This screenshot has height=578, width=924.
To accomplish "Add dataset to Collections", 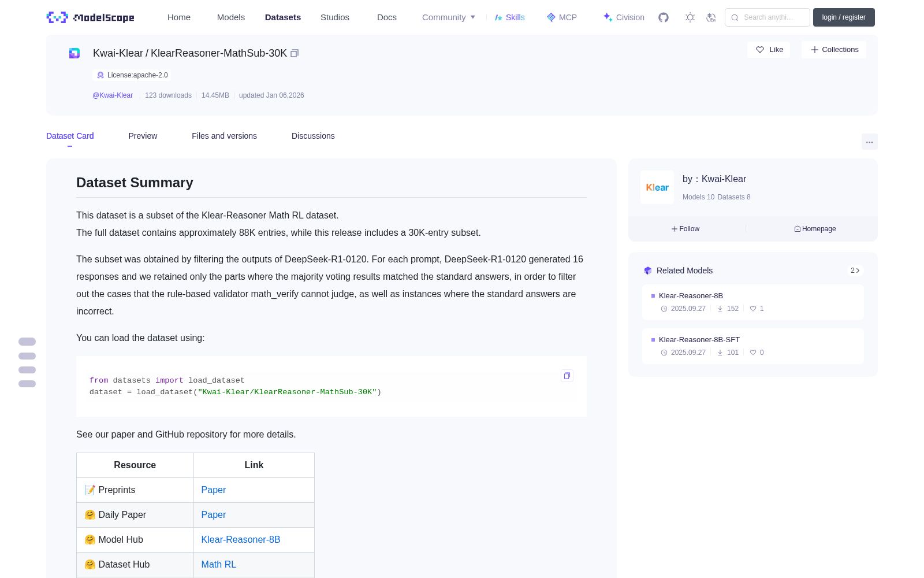I will [x=834, y=50].
